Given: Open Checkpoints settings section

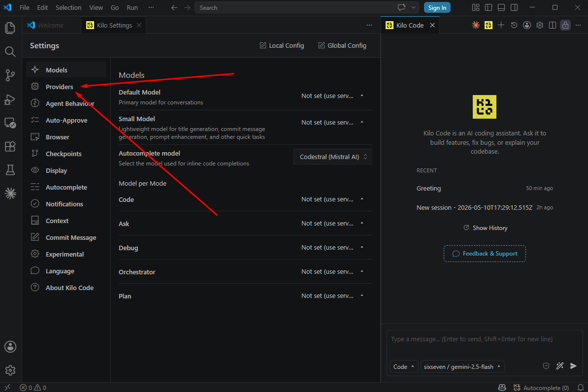Looking at the screenshot, I should (x=66, y=154).
